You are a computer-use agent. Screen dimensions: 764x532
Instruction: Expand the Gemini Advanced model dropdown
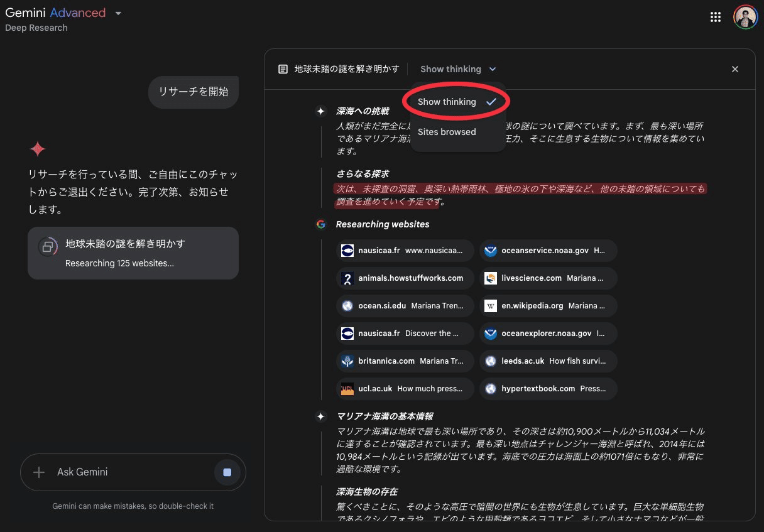(x=118, y=13)
